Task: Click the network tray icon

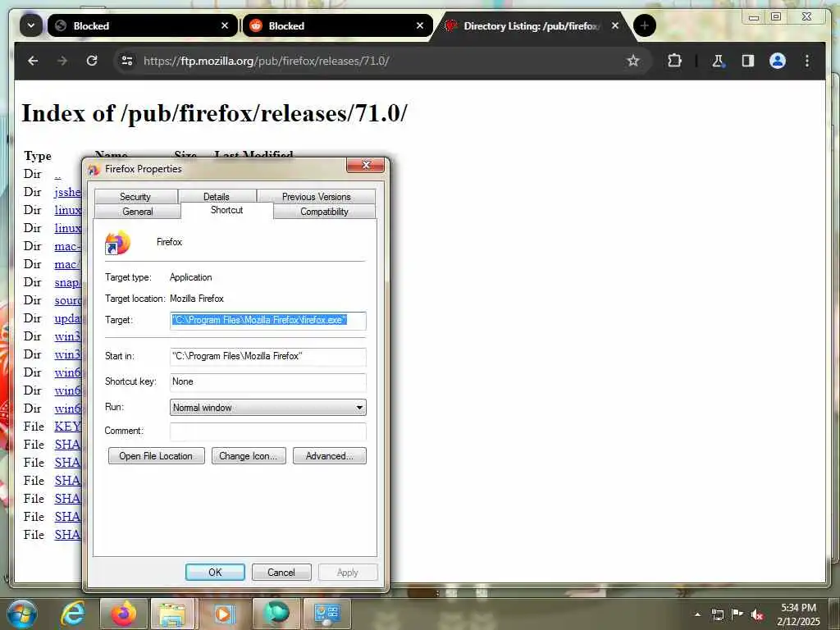Action: tap(717, 614)
